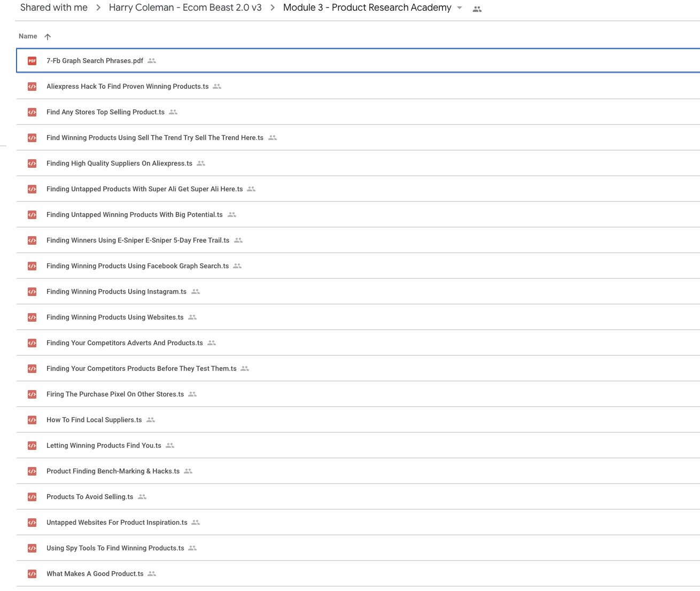Click the file icon for Finding Untapped Products With Super Ali

[32, 189]
